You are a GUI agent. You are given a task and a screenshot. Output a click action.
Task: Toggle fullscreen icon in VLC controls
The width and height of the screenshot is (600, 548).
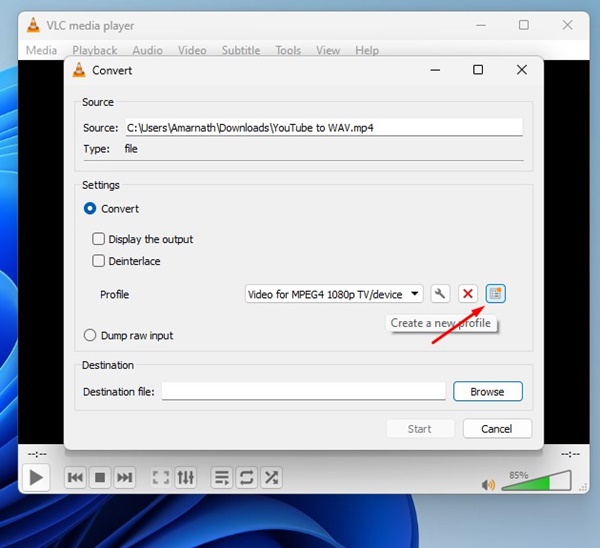pos(161,477)
